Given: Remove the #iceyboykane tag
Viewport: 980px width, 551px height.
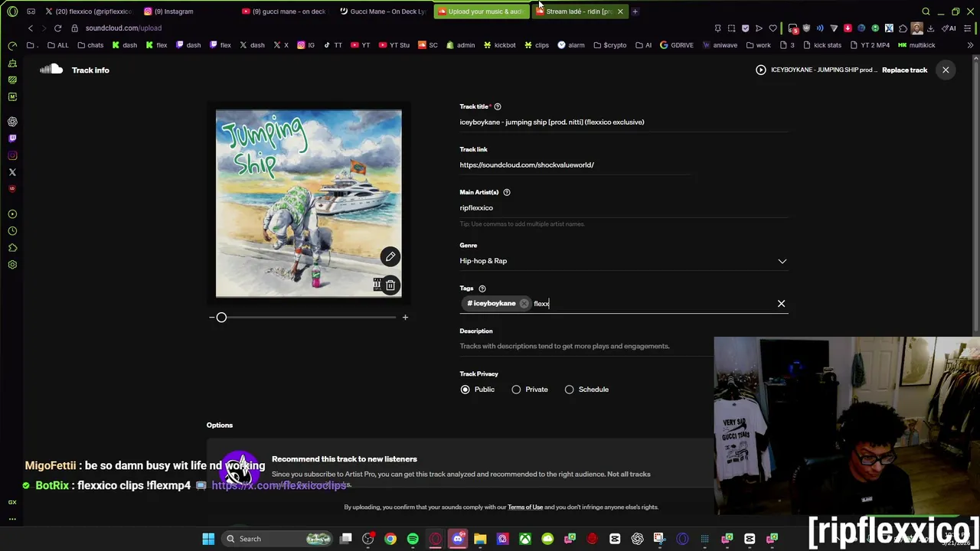Looking at the screenshot, I should [x=524, y=304].
